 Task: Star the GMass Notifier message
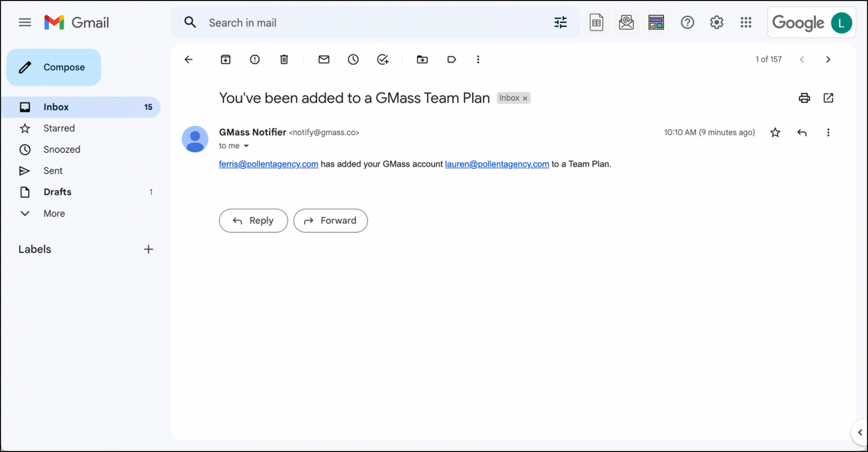click(775, 132)
